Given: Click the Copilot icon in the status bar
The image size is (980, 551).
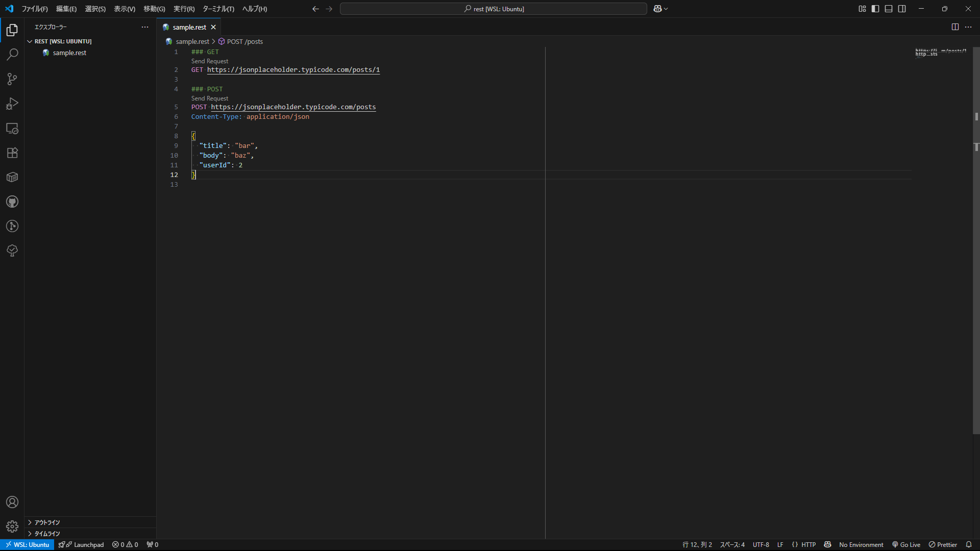Looking at the screenshot, I should 828,544.
